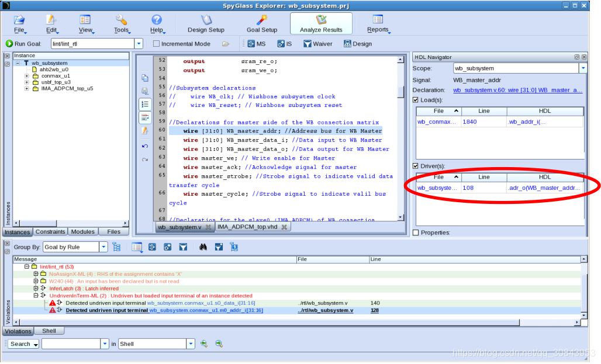
Task: Expand the NoAssignX-ML violation group
Action: pyautogui.click(x=36, y=274)
